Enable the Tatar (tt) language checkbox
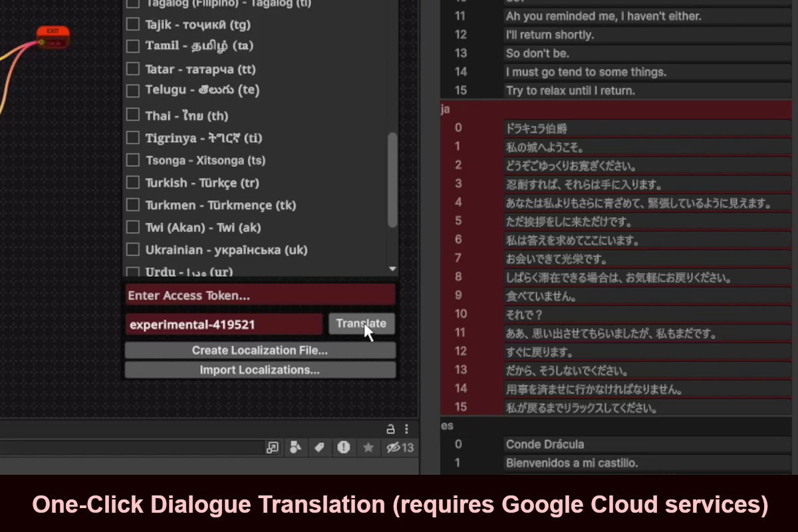The image size is (798, 532). 133,69
